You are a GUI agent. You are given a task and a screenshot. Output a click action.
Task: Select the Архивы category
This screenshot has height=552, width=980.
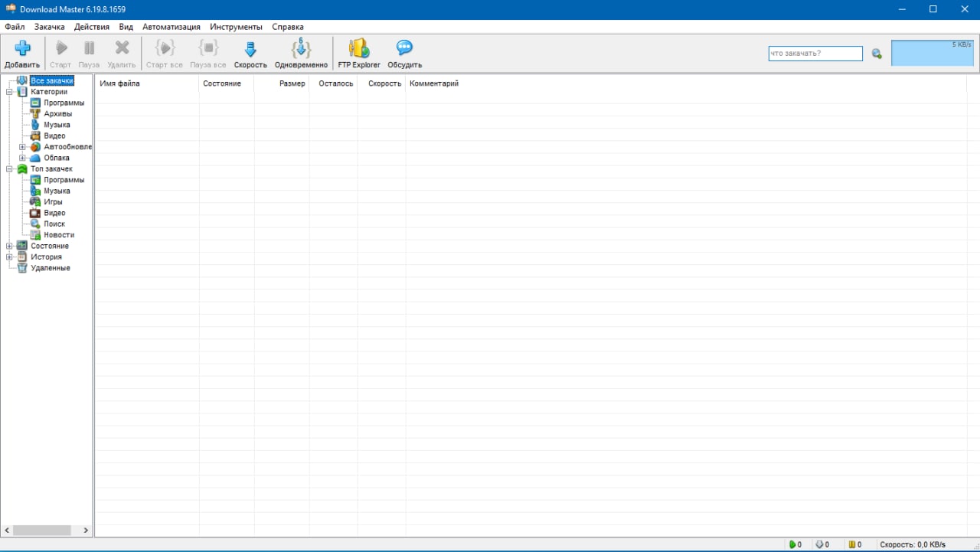click(57, 114)
